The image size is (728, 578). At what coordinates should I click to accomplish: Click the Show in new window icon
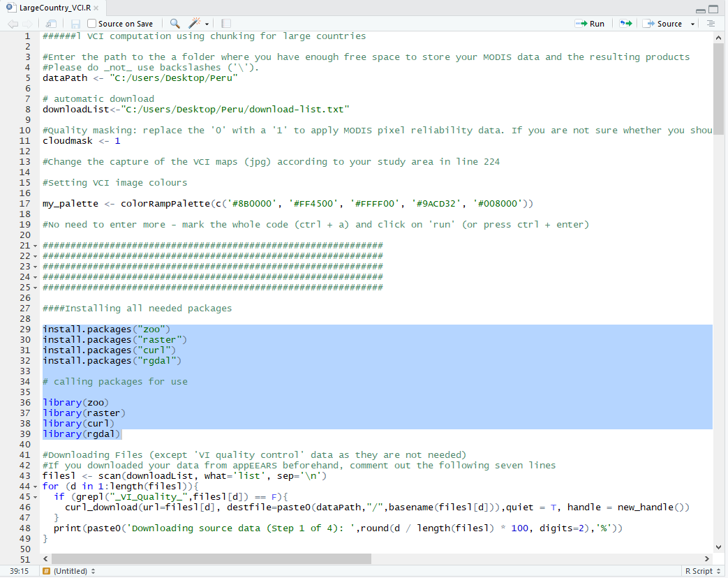point(51,24)
